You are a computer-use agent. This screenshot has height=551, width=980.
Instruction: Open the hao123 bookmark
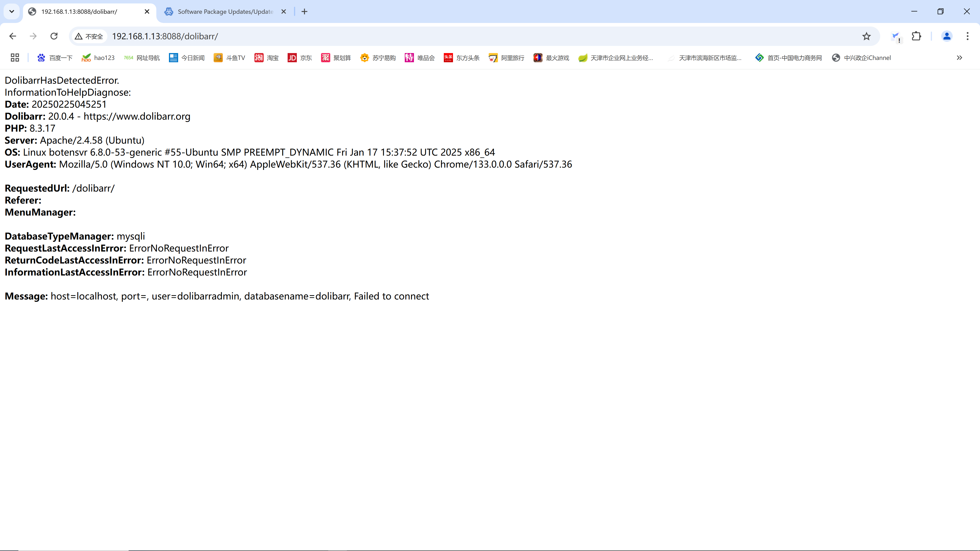[98, 58]
